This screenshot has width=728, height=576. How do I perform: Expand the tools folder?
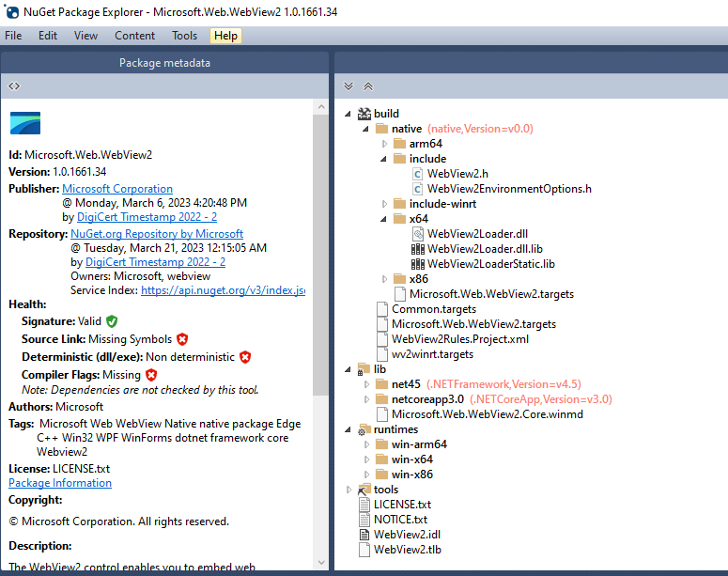coord(349,490)
